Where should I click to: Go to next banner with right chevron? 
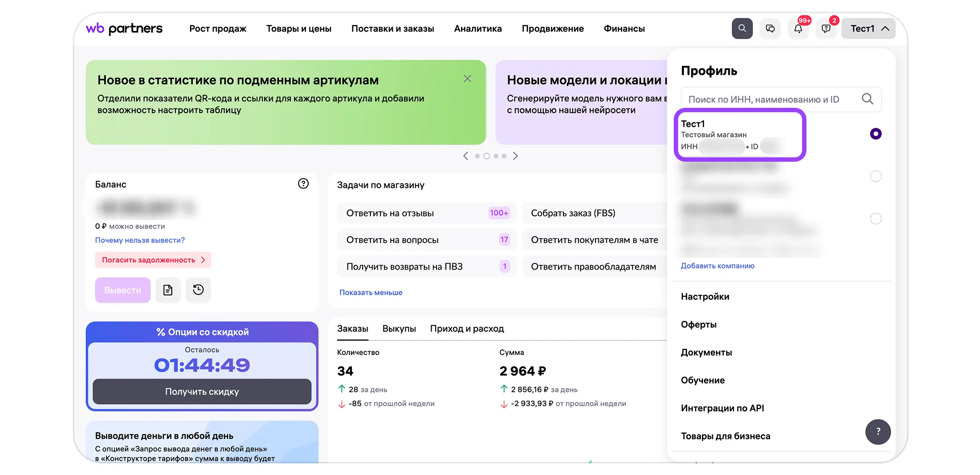click(x=515, y=156)
